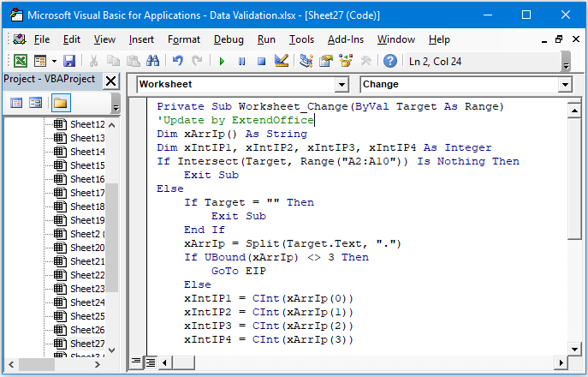This screenshot has width=588, height=377.
Task: Switch to Procedure View at bottom left
Action: 136,362
